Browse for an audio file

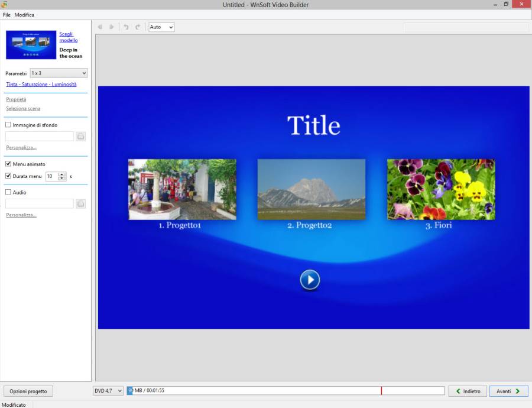81,204
